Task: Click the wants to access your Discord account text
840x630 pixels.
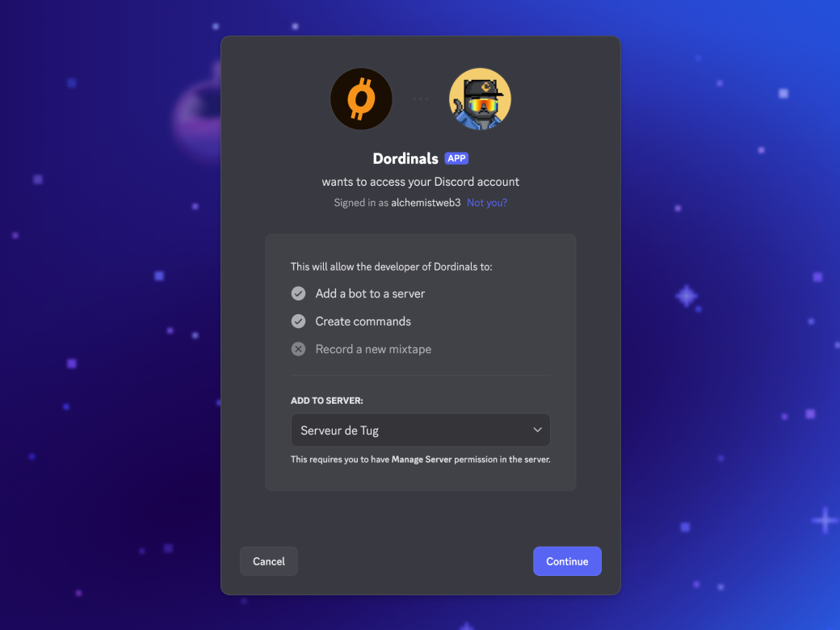Action: tap(421, 183)
